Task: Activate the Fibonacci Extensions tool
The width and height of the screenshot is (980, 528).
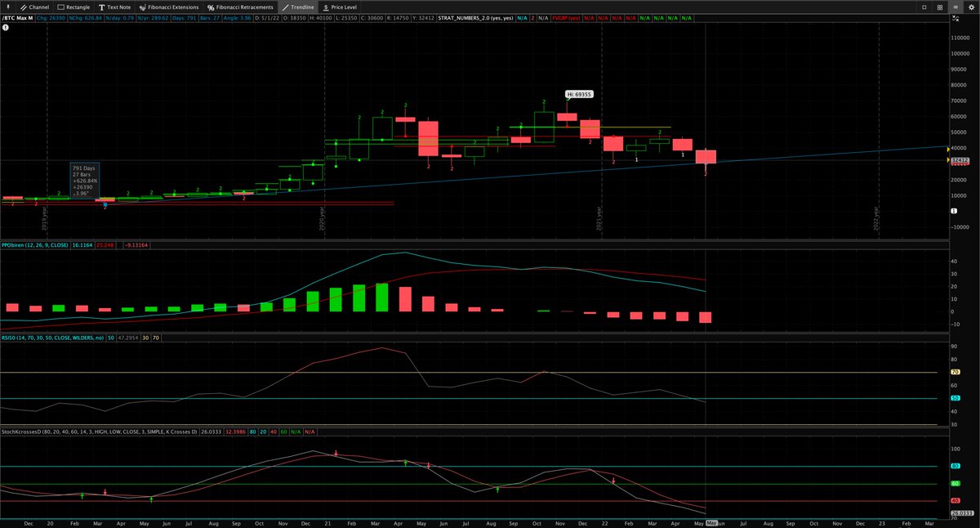Action: [x=169, y=7]
